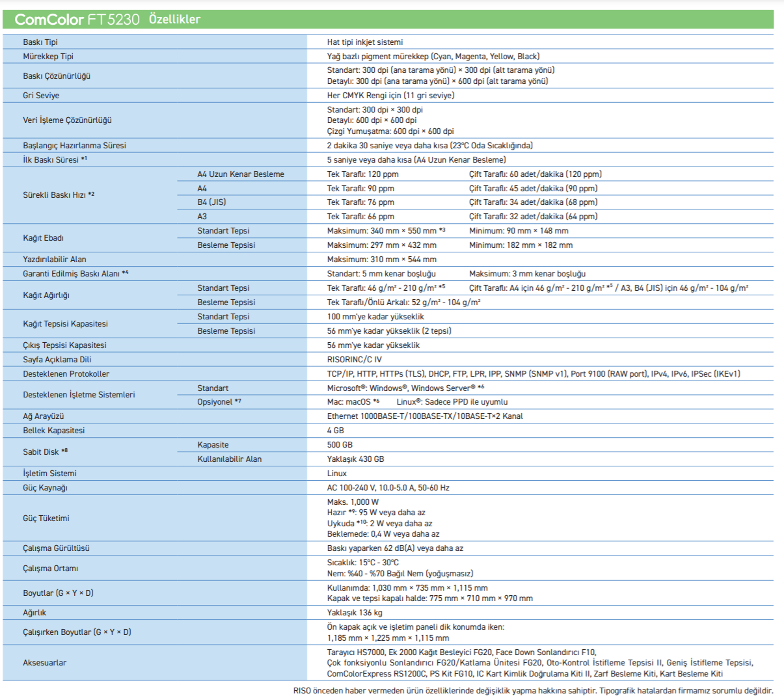
Task: Click 'Sıcaklık: 15°C - 30°C' value
Action: 363,563
